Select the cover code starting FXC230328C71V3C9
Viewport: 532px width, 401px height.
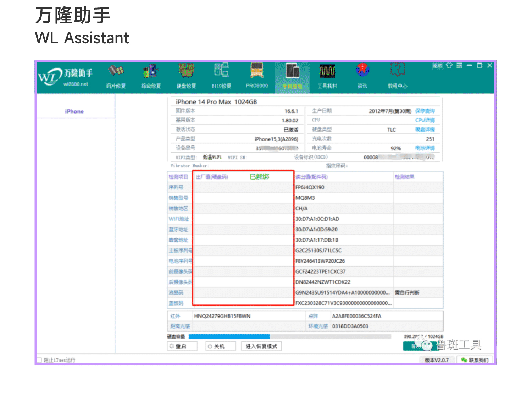344,303
